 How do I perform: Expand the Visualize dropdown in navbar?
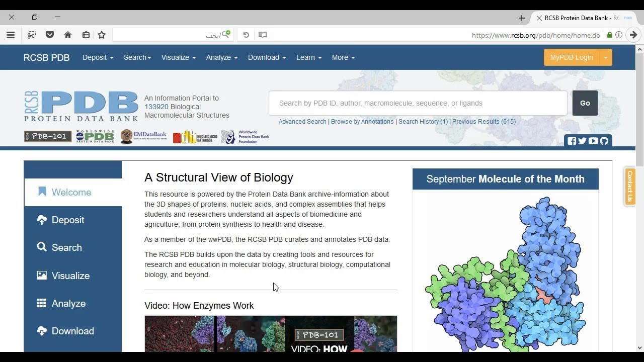(x=179, y=57)
